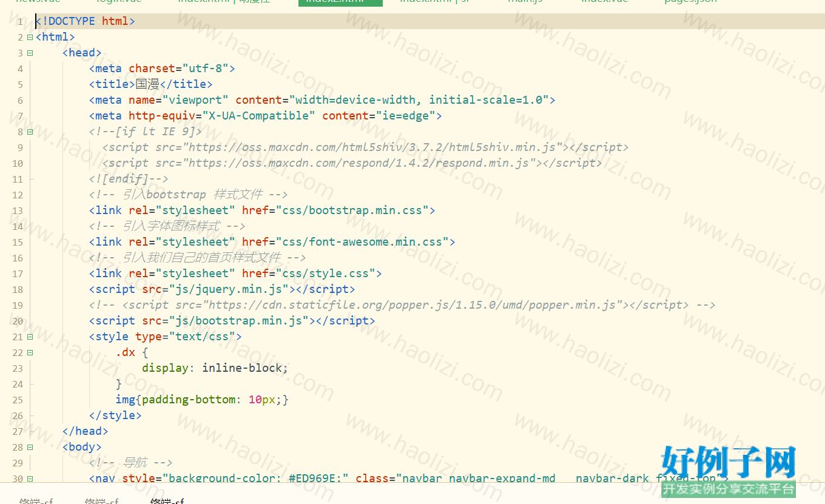Click the "ie=edge" content value
The width and height of the screenshot is (825, 504).
405,116
